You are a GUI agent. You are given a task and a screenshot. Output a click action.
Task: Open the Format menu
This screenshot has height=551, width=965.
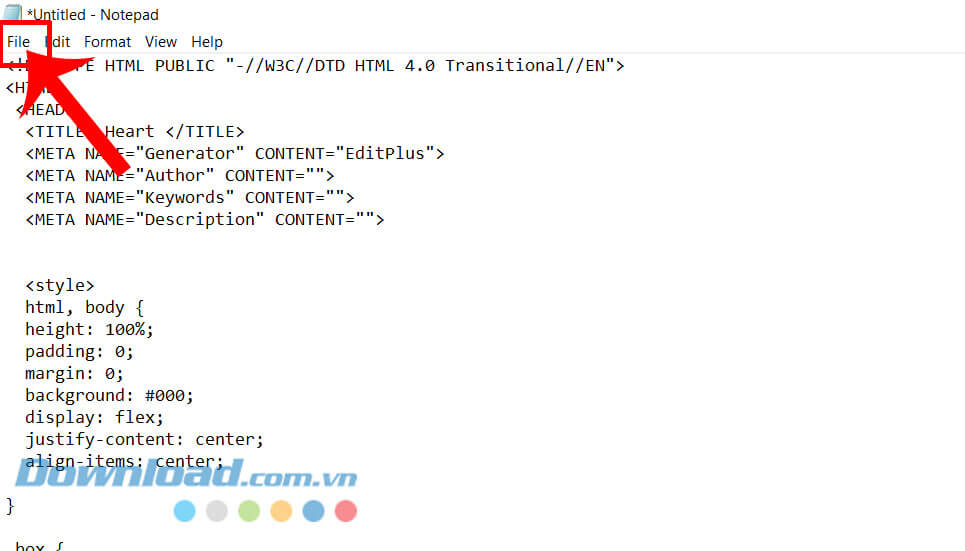click(107, 42)
